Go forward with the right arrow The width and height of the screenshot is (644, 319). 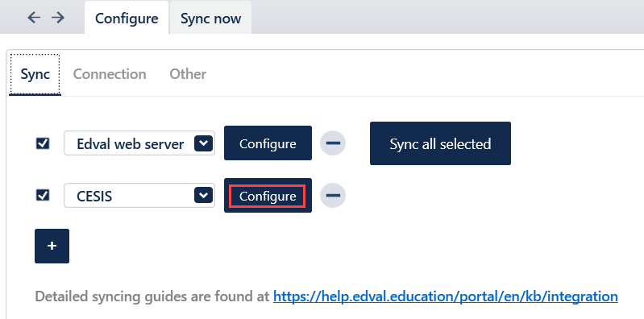click(x=58, y=18)
